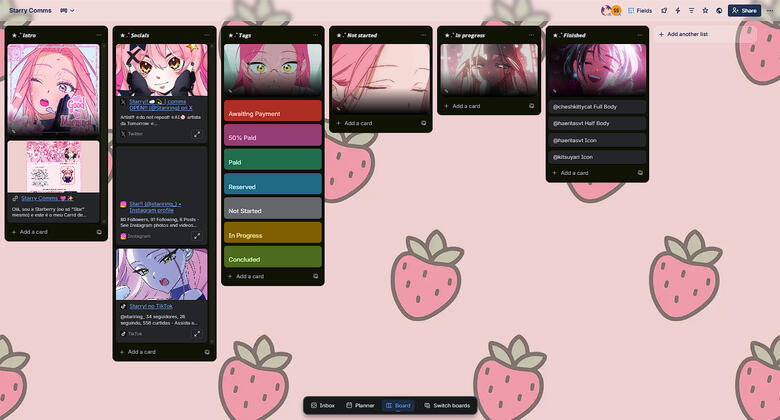Open the board menu three-dots icon
Viewport: 780px width, 420px height.
[x=770, y=10]
